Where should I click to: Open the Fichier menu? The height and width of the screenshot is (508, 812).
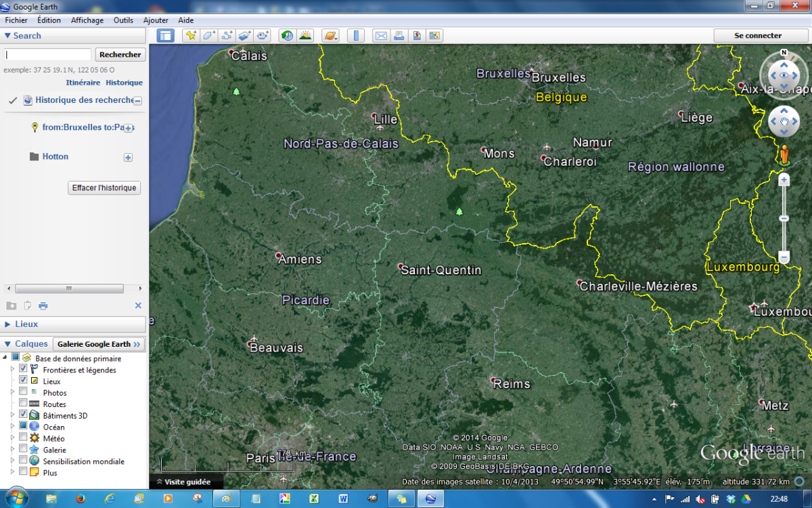click(x=16, y=20)
